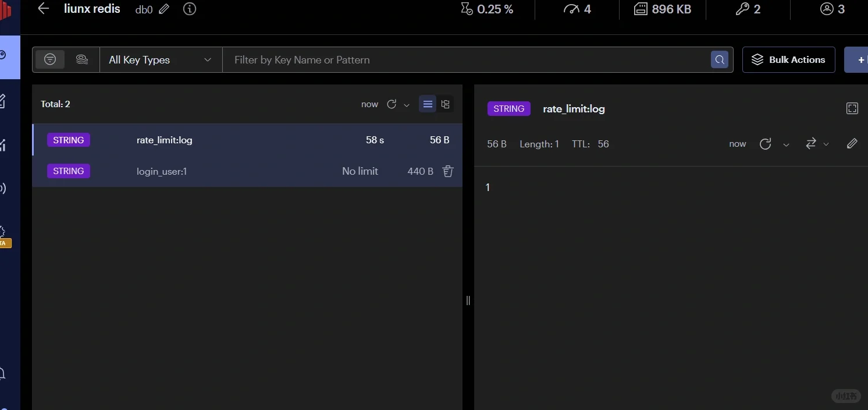Edit the string value with pencil icon

click(852, 144)
